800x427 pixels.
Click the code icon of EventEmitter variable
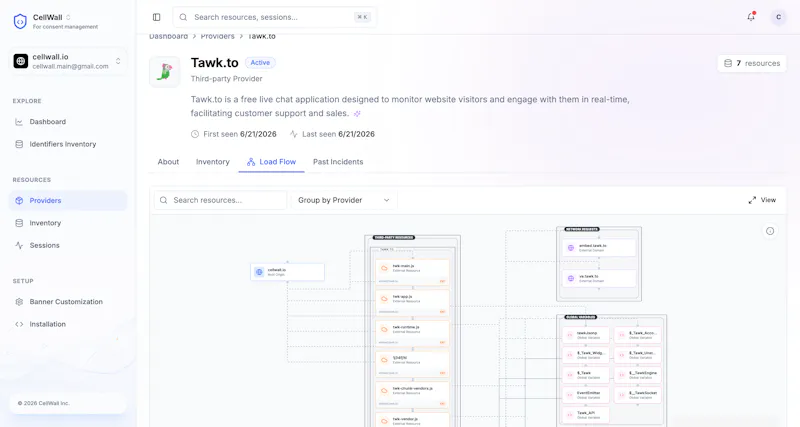pyautogui.click(x=570, y=395)
